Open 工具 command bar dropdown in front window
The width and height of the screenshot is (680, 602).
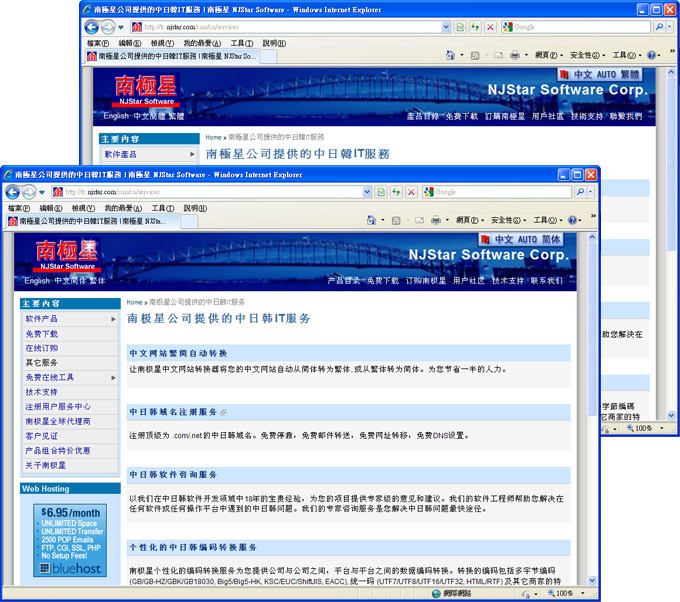[548, 220]
